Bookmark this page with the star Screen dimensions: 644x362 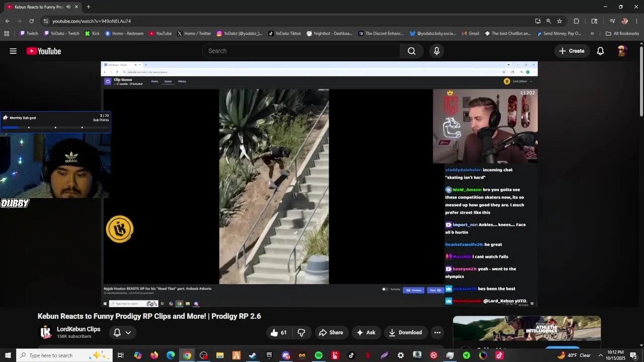tap(559, 21)
